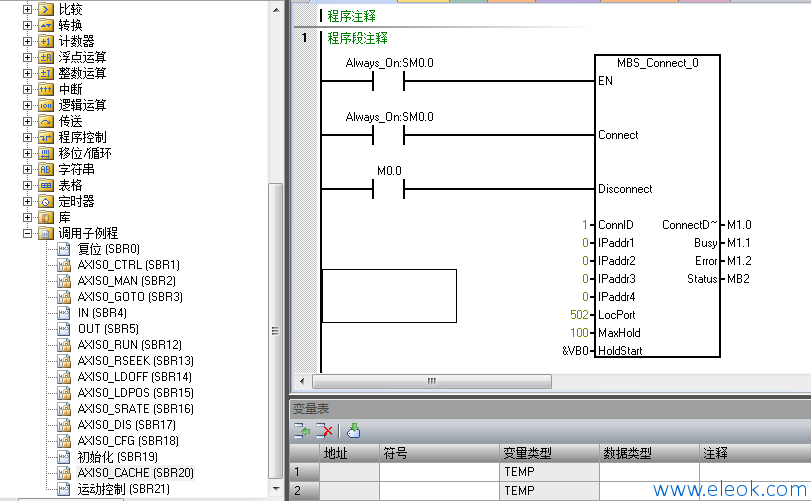The width and height of the screenshot is (811, 501).
Task: Select AXIS0_LDPOS (SBR15) in the tree
Action: click(136, 393)
